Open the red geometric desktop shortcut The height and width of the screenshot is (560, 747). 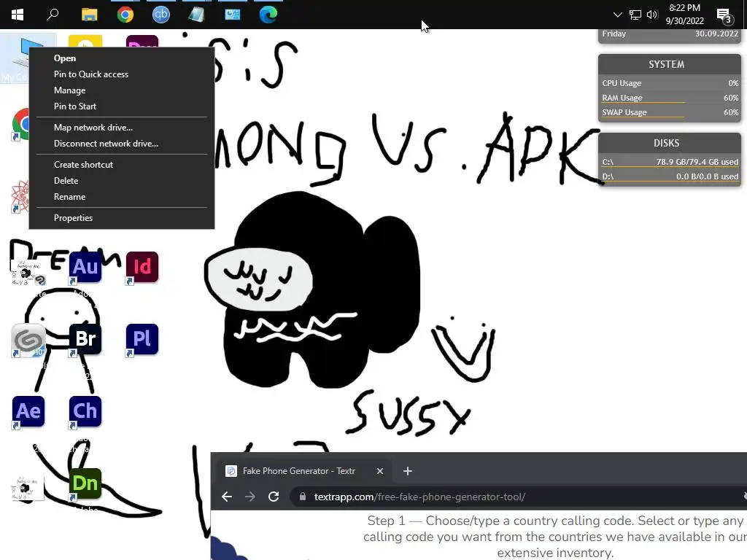(x=20, y=197)
